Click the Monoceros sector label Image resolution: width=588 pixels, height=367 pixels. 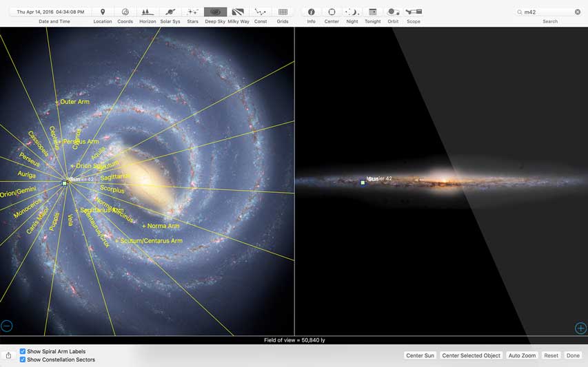[x=28, y=209]
